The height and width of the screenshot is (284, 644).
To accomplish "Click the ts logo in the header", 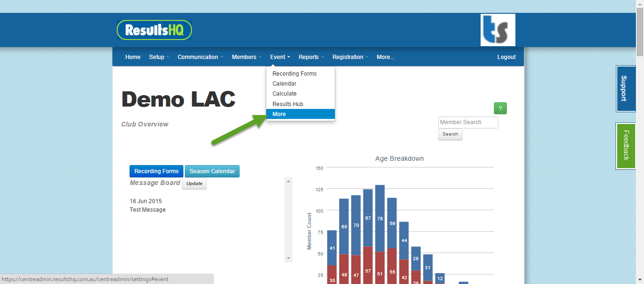I will [498, 29].
